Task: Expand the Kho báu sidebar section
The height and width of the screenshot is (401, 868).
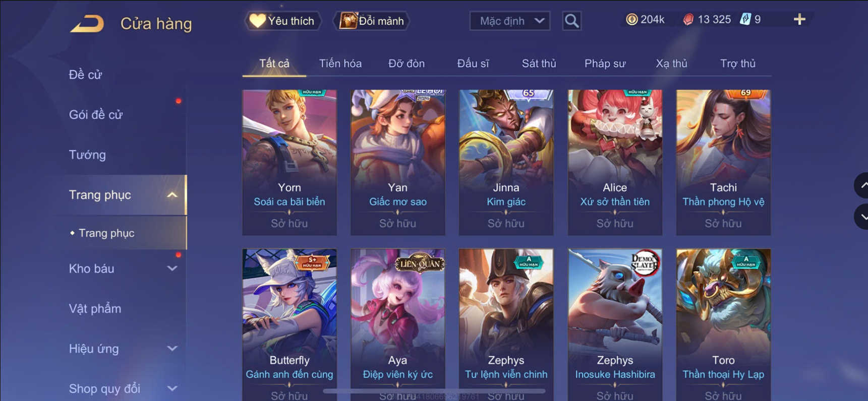Action: point(172,269)
